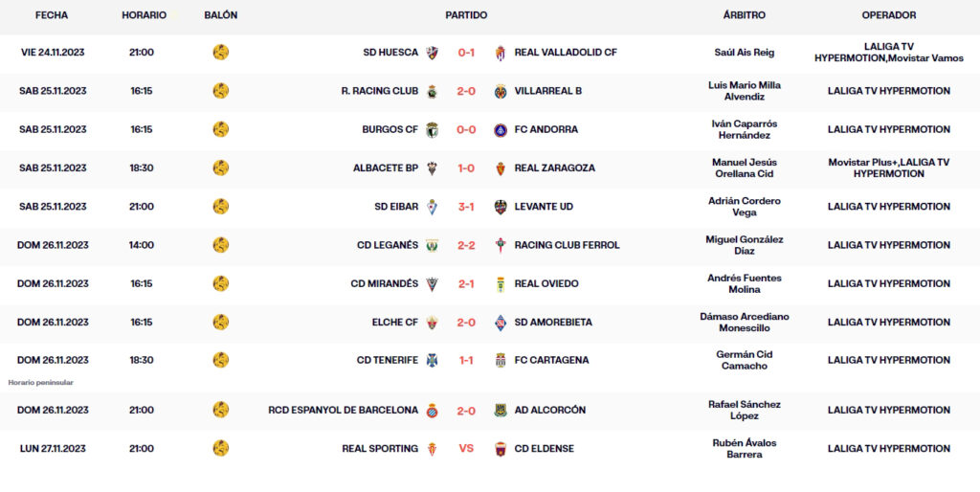980x492 pixels.
Task: Click referee name Saúl Ais Reig
Action: click(x=744, y=53)
